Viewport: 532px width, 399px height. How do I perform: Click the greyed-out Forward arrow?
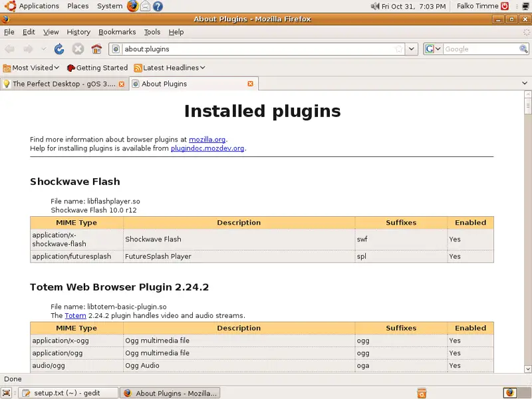pyautogui.click(x=28, y=49)
